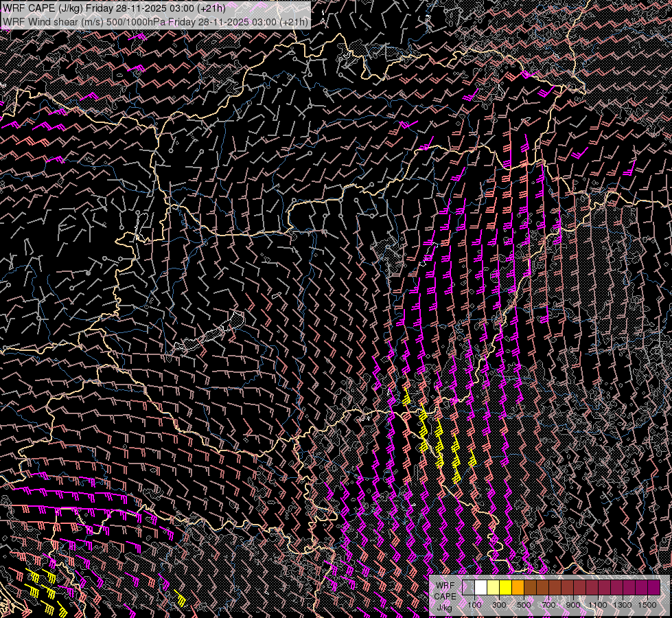Click the last purple swatch in legend
The width and height of the screenshot is (672, 618).
(x=653, y=587)
